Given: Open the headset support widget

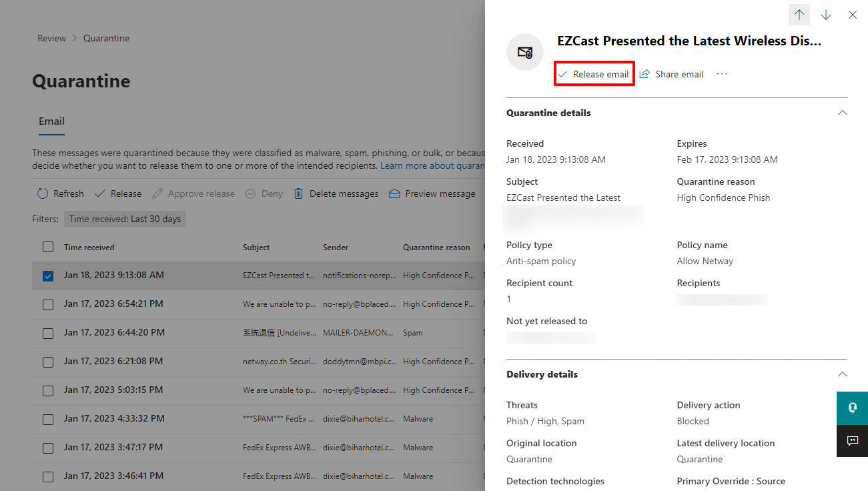Looking at the screenshot, I should click(852, 408).
